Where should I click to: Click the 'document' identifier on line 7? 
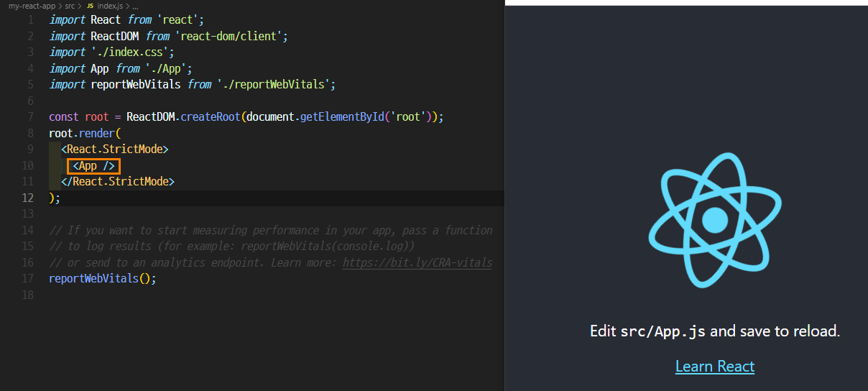pyautogui.click(x=270, y=116)
